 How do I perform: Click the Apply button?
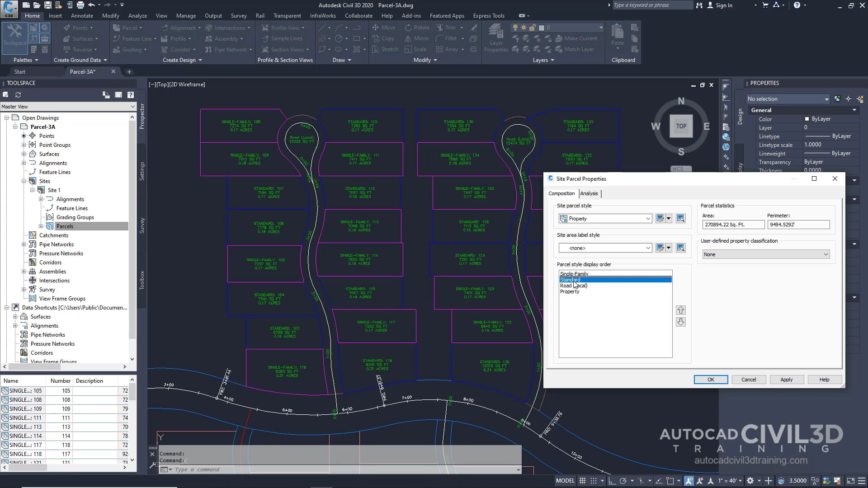click(786, 380)
